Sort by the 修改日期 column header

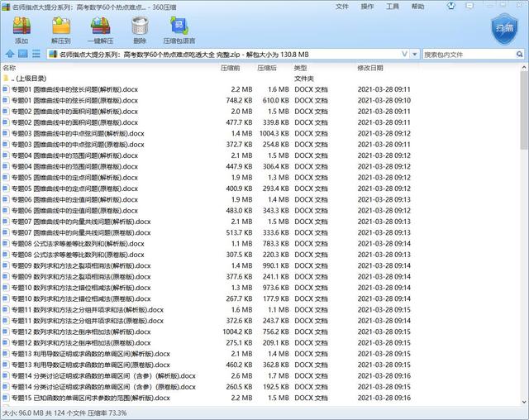tap(370, 68)
